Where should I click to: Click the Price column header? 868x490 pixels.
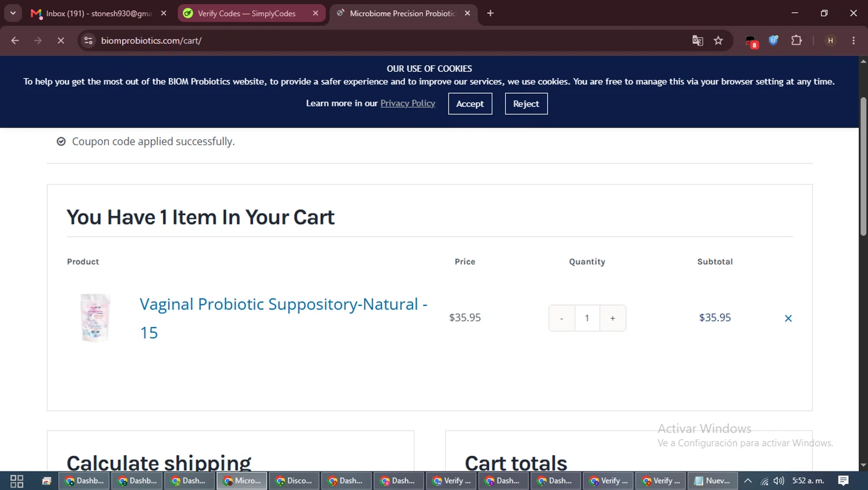pyautogui.click(x=465, y=261)
